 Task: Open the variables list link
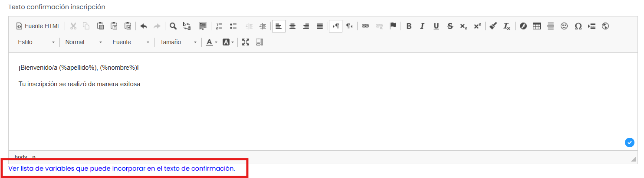click(122, 168)
